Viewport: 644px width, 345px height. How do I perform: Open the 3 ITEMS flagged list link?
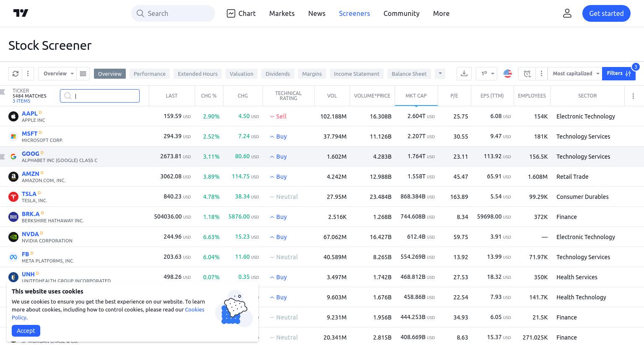21,101
